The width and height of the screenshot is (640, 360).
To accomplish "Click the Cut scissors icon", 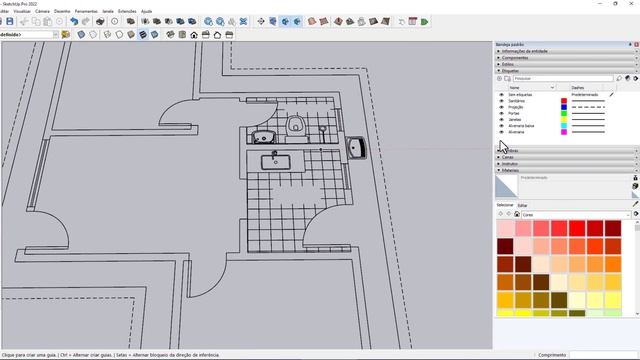I will (x=24, y=21).
